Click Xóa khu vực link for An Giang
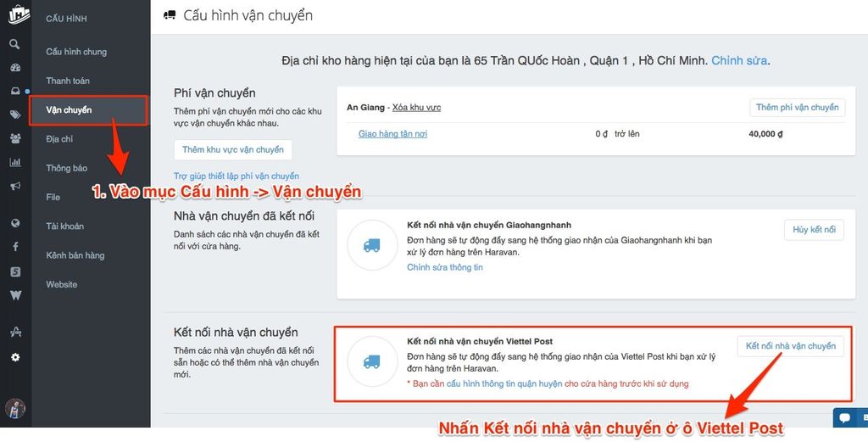Screen dimensions: 868x442 click(416, 108)
